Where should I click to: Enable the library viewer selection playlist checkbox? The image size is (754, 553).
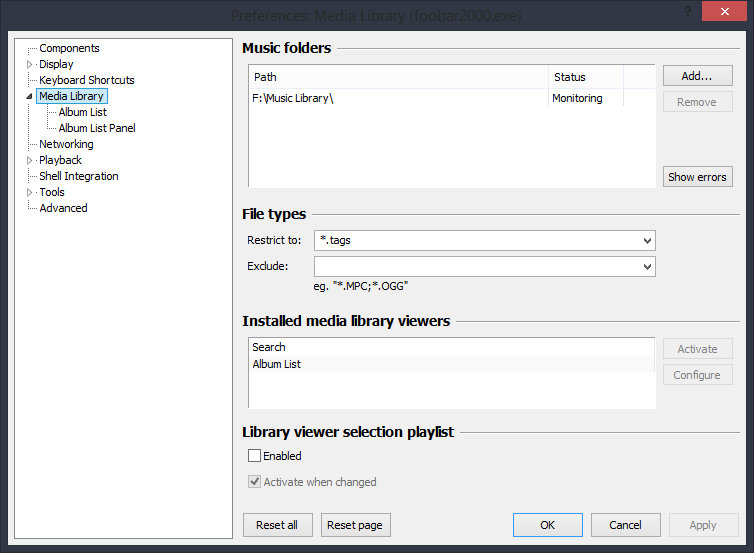(x=255, y=456)
